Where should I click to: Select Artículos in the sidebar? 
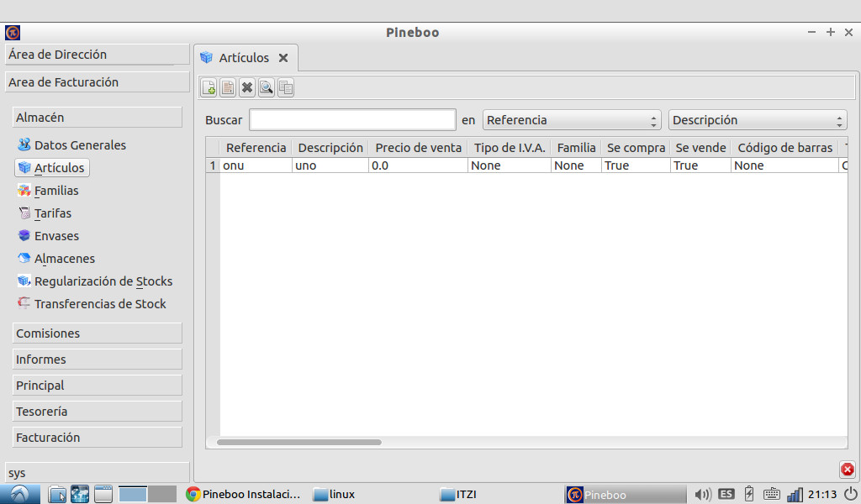pyautogui.click(x=52, y=168)
